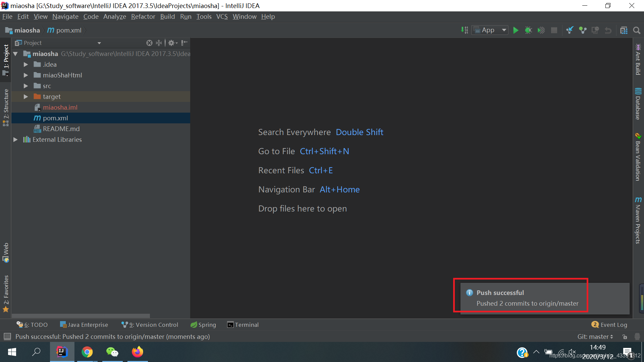Collapse the miaosha root project node
This screenshot has height=362, width=644.
click(15, 54)
